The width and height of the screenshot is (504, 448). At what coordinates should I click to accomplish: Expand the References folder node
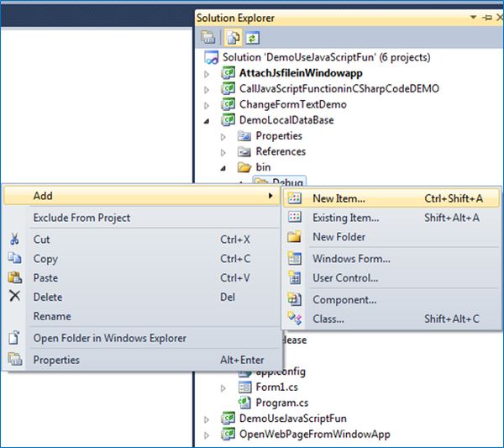pyautogui.click(x=223, y=152)
